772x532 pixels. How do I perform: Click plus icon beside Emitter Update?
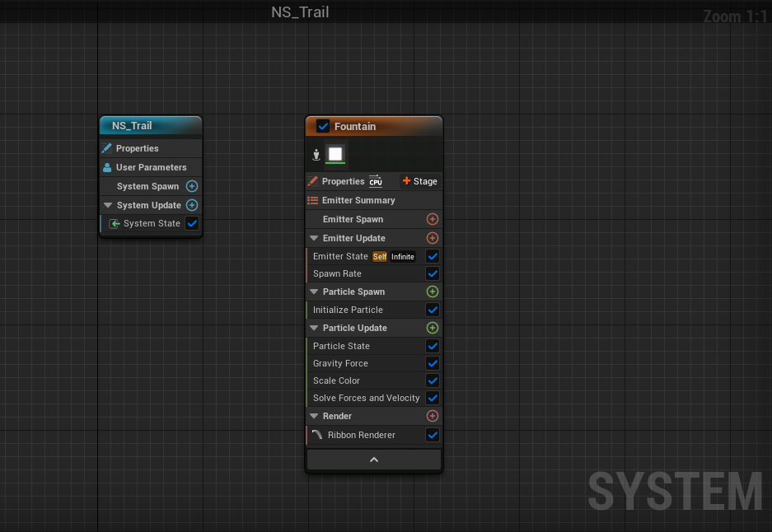[433, 238]
